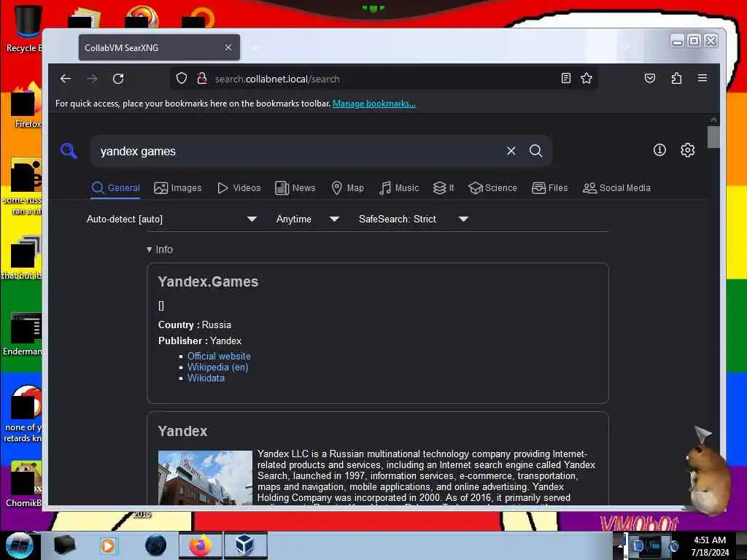
Task: Click the Yandex.Games infobox heading
Action: pyautogui.click(x=208, y=281)
